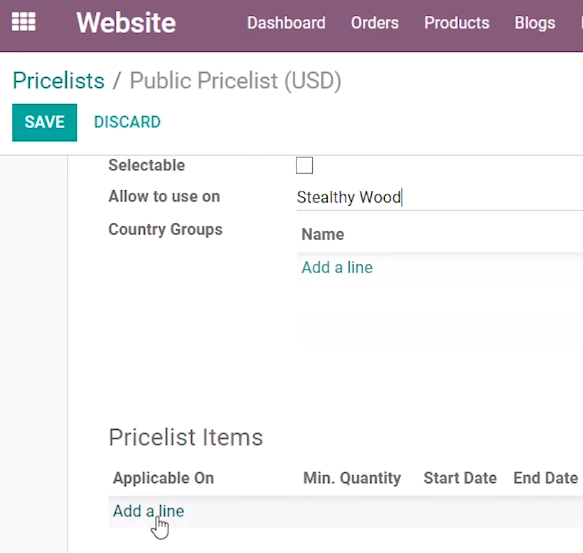
Task: Open the Blogs menu
Action: [x=535, y=23]
